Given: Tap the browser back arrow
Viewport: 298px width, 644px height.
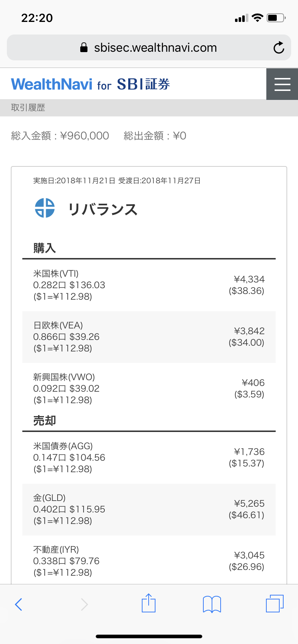Looking at the screenshot, I should (19, 604).
